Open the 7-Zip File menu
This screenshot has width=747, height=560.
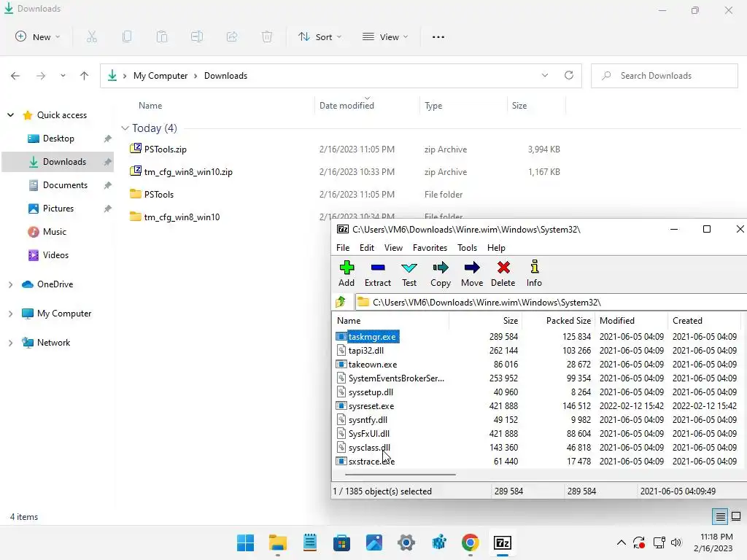[343, 248]
